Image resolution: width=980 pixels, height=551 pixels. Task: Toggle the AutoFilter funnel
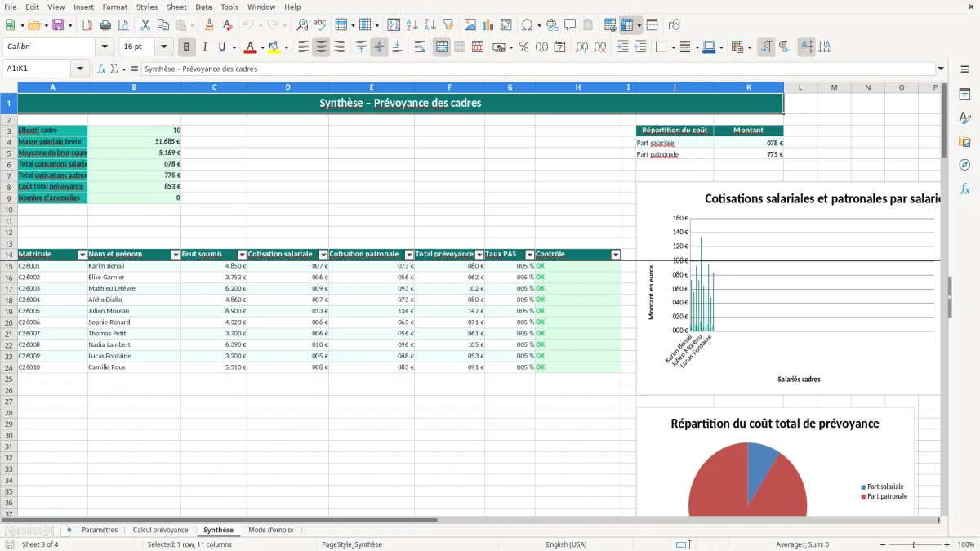tap(448, 25)
